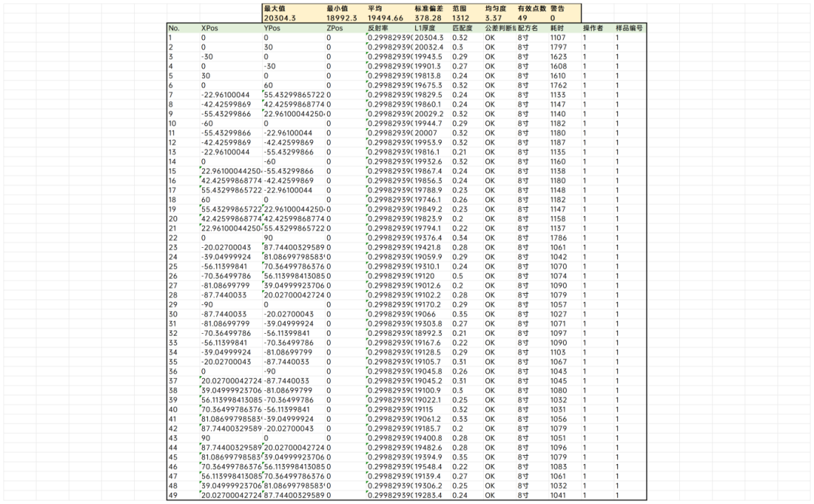Select the 范围 summary header cell
Viewport: 814px width, 504px height.
click(x=467, y=8)
